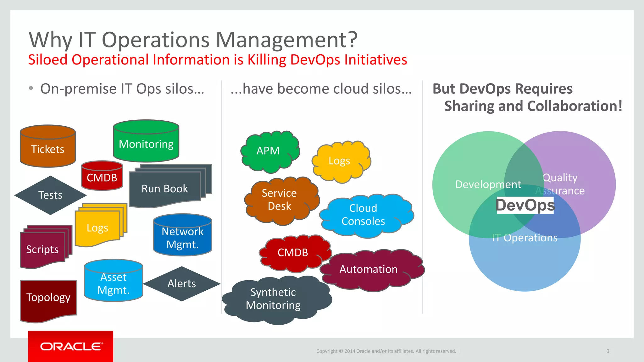Image resolution: width=644 pixels, height=362 pixels.
Task: Click the DevOps label in Venn diagram
Action: (525, 205)
